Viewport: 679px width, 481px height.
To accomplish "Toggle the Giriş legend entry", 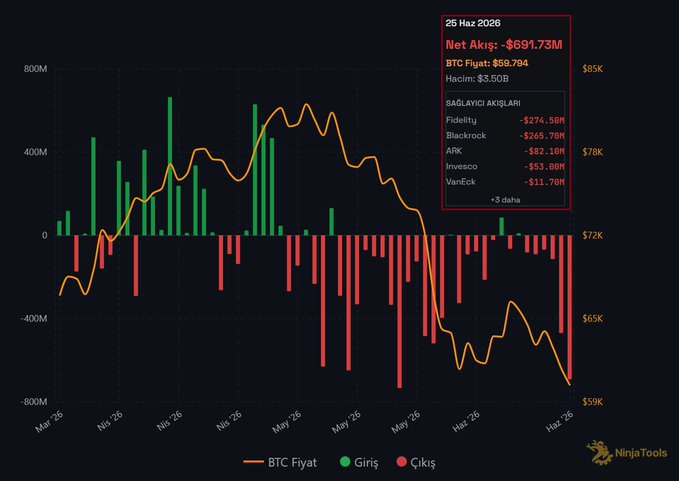I will pyautogui.click(x=359, y=462).
